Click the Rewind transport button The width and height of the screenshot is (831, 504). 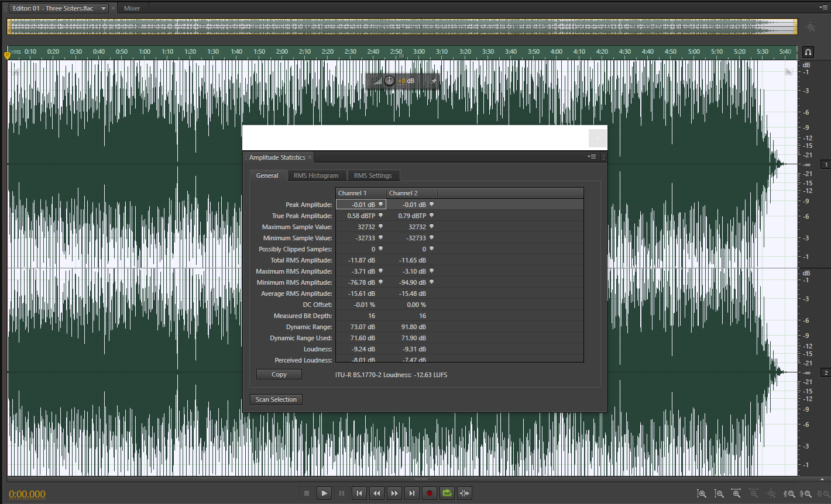(377, 493)
